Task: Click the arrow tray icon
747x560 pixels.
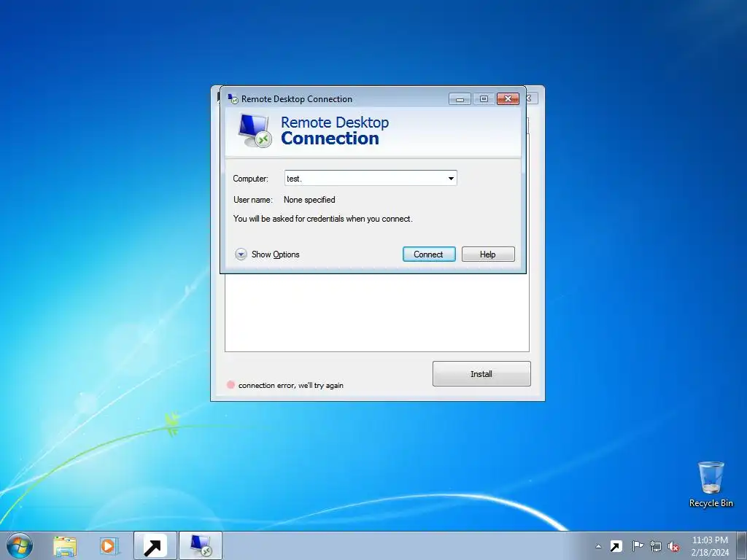Action: 616,546
